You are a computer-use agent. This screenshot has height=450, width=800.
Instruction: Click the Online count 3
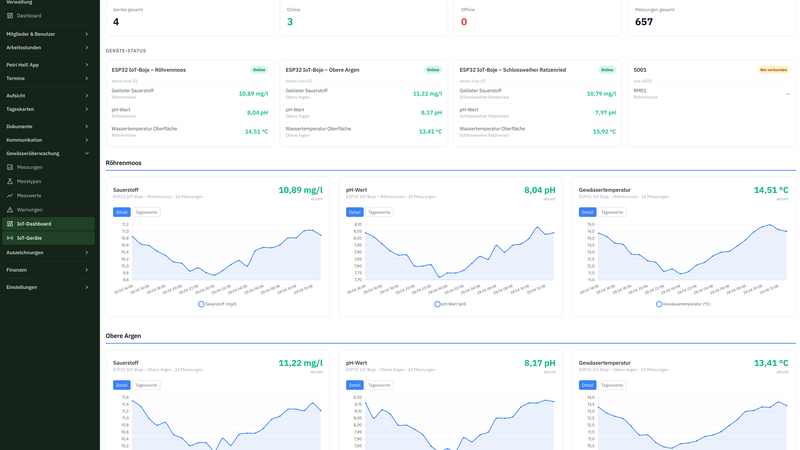pos(290,22)
